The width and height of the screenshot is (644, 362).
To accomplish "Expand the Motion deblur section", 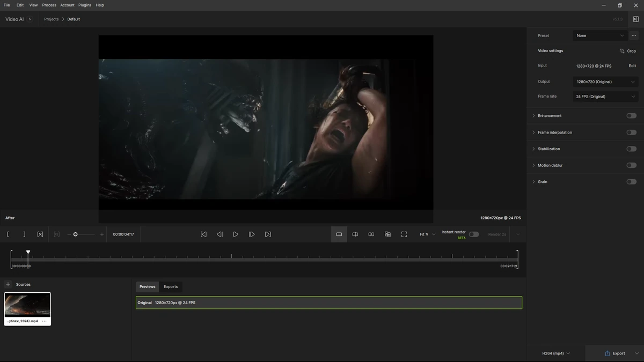I will click(x=533, y=165).
